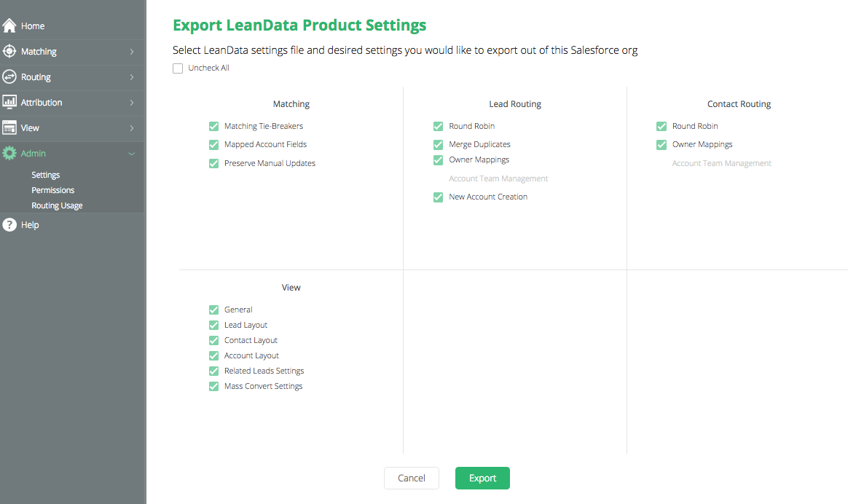This screenshot has width=848, height=504.
Task: Uncheck Contact Routing Owner Mappings checkbox
Action: [661, 144]
